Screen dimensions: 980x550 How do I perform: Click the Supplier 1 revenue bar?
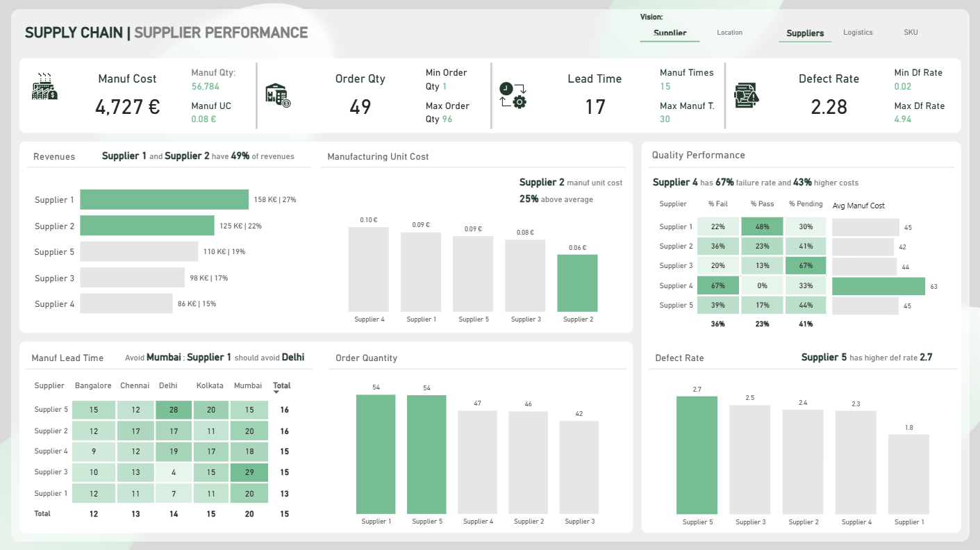click(x=164, y=199)
